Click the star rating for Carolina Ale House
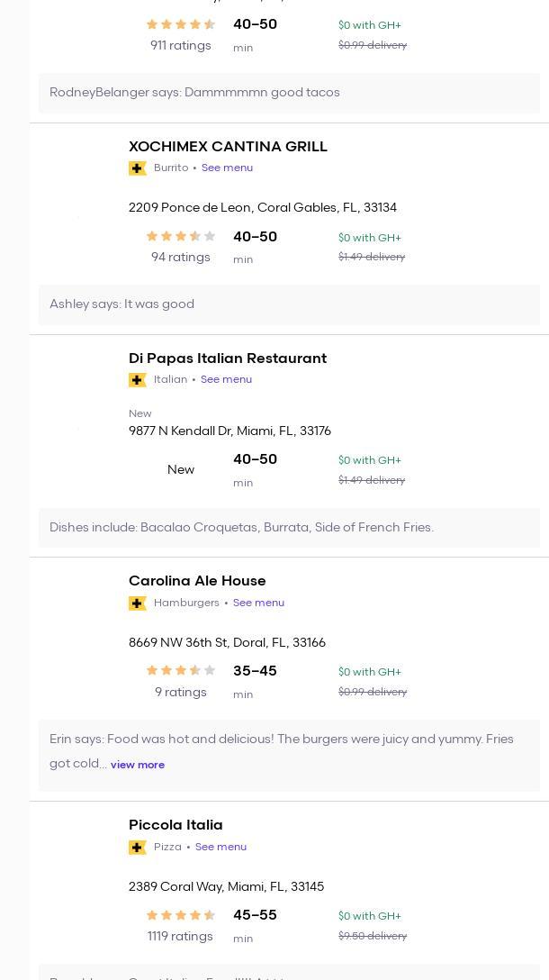The height and width of the screenshot is (980, 549). [x=180, y=671]
